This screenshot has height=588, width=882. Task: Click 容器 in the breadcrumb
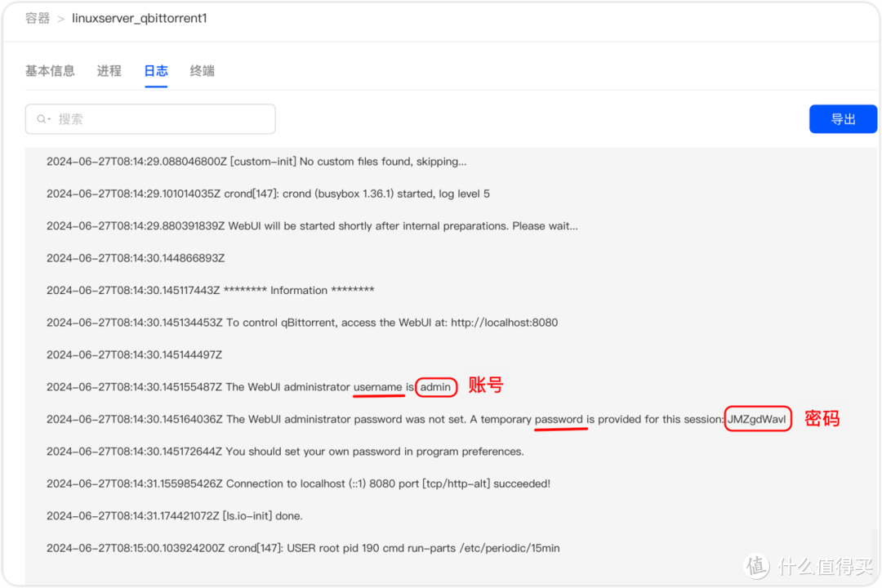tap(38, 19)
